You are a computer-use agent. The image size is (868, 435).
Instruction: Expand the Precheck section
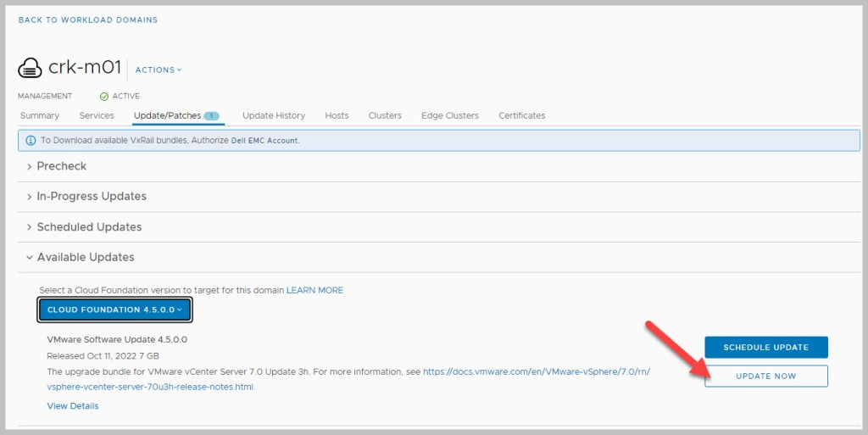pos(61,166)
